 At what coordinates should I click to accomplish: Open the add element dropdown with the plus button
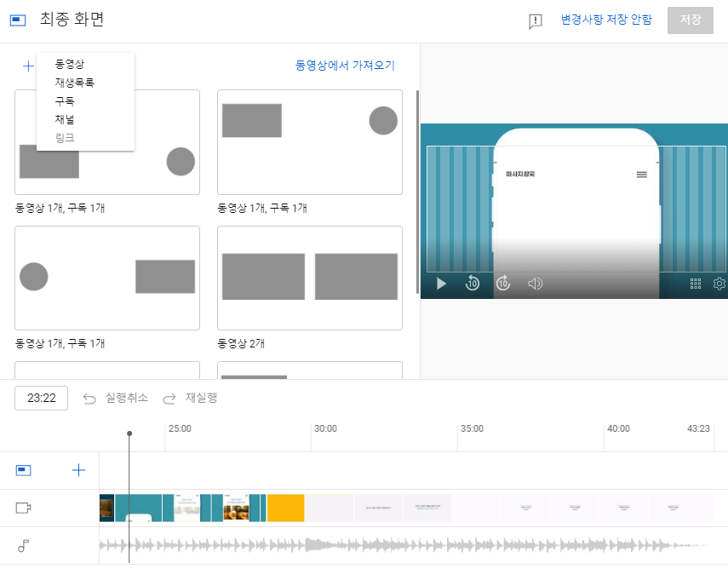click(27, 66)
